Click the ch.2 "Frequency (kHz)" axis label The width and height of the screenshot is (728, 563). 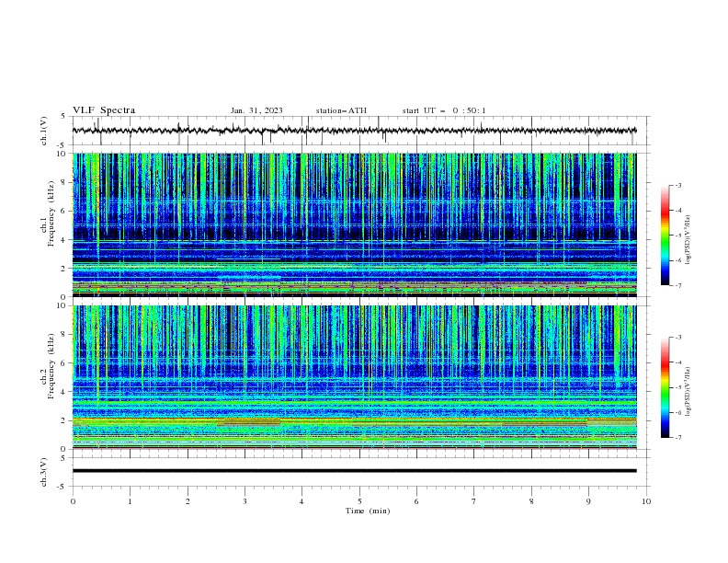[x=51, y=366]
